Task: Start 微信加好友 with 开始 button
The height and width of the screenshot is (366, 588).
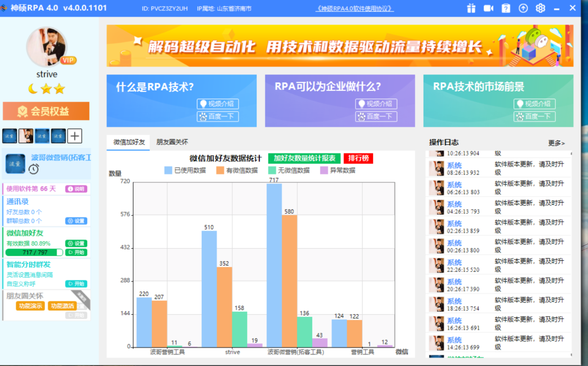Action: click(76, 252)
